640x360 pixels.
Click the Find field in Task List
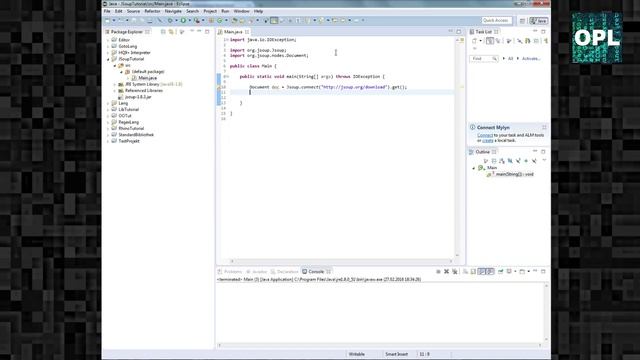coord(484,59)
